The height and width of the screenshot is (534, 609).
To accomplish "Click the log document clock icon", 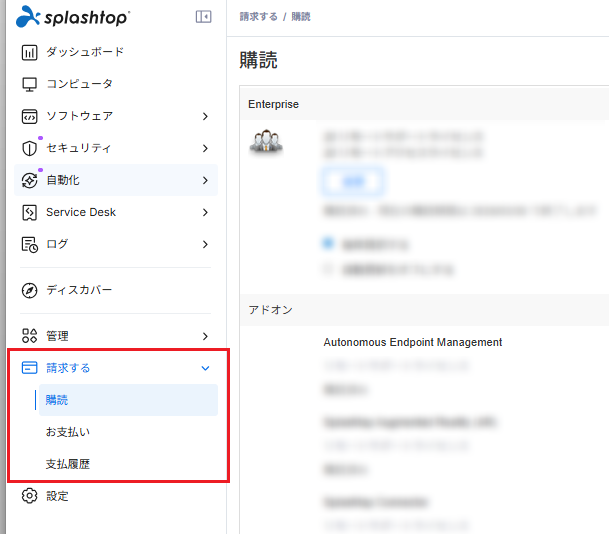I will tap(30, 245).
